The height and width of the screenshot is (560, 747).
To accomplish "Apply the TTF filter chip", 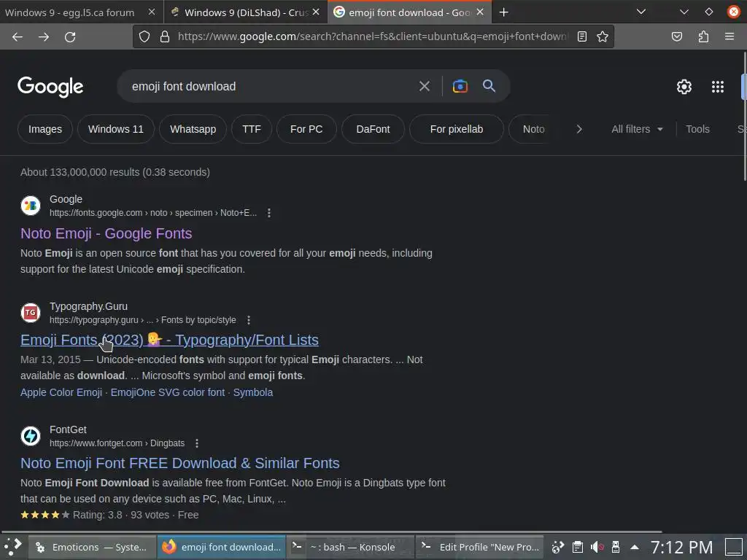I will tap(252, 129).
